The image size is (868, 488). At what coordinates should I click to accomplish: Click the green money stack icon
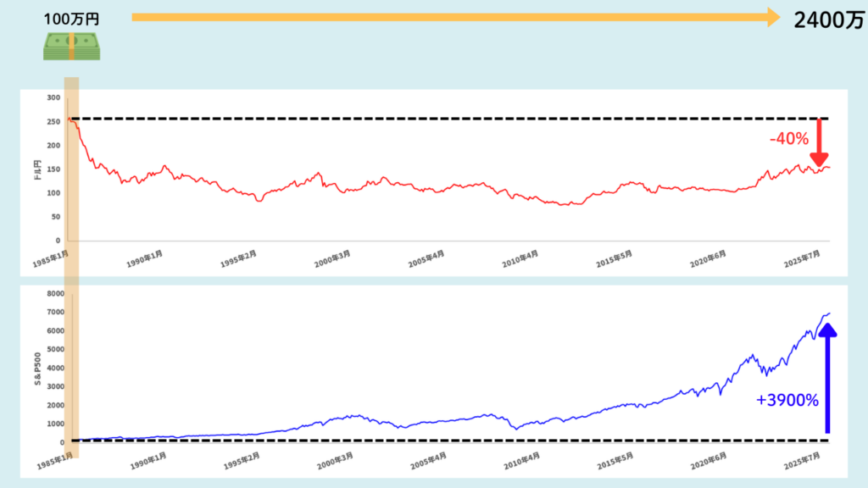click(x=72, y=47)
